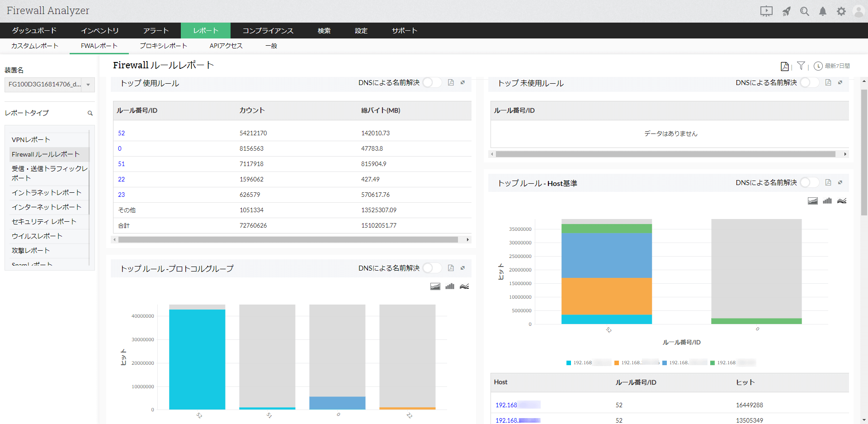
Task: Switch Host-based chart to line chart view
Action: [841, 201]
